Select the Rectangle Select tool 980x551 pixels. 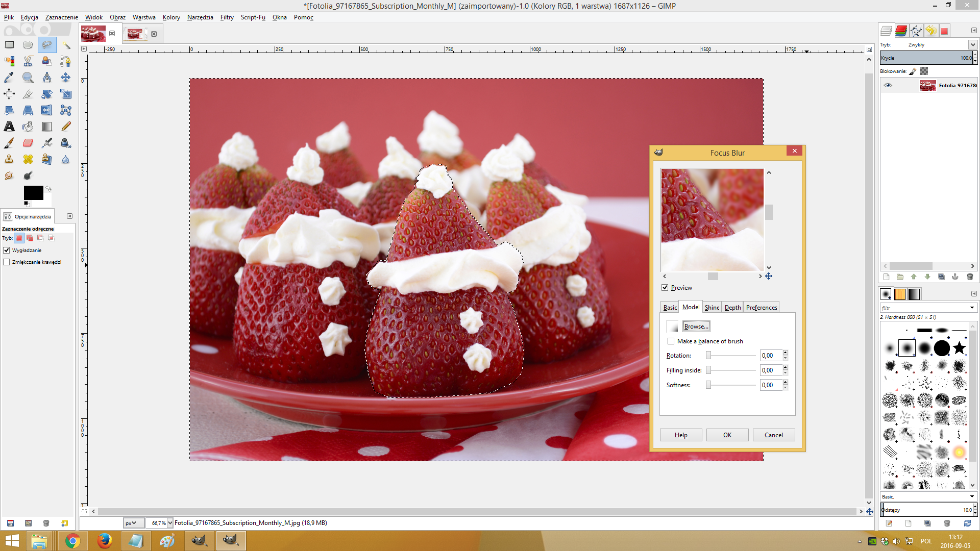(9, 45)
